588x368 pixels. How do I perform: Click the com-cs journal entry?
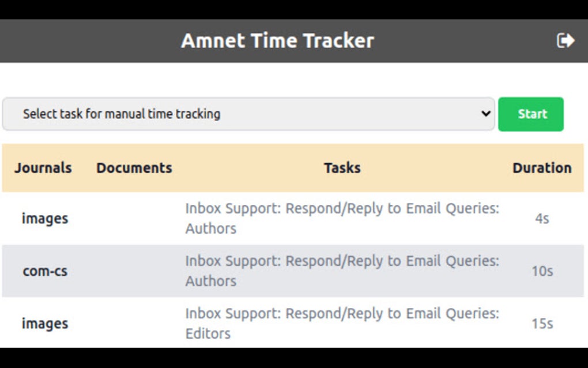tap(44, 271)
